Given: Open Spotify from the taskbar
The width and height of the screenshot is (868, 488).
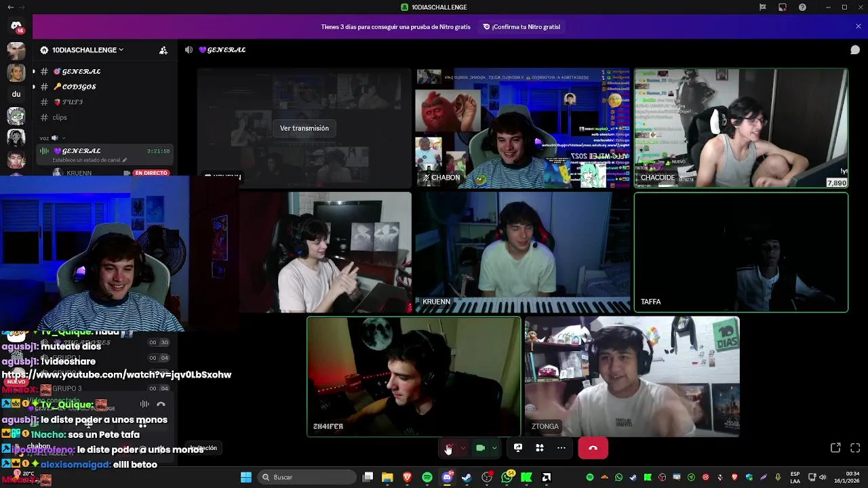Looking at the screenshot, I should [427, 477].
